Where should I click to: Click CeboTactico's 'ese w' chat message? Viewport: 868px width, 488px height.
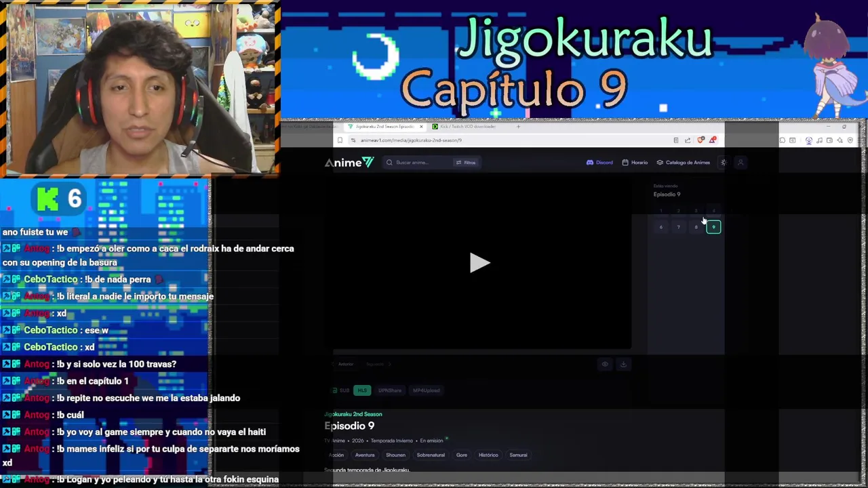(95, 330)
